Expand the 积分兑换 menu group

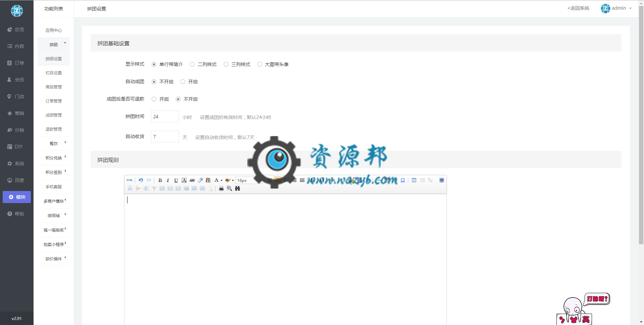click(x=54, y=158)
